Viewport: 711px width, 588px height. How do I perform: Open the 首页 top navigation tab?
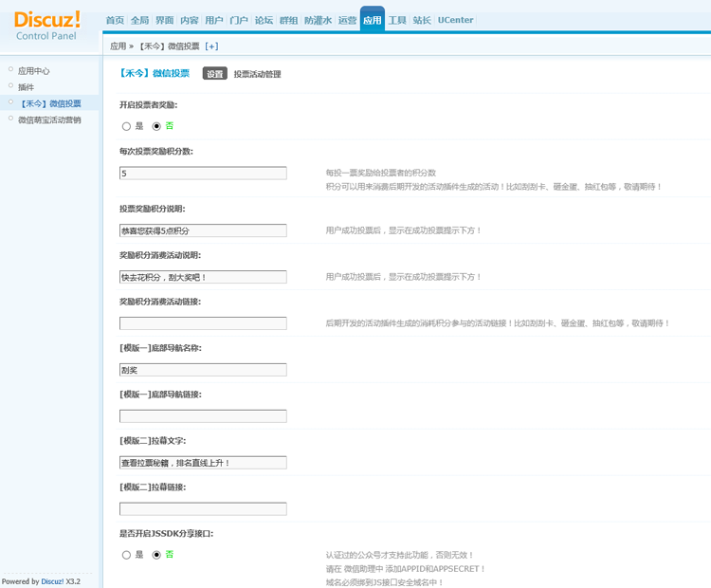[115, 20]
